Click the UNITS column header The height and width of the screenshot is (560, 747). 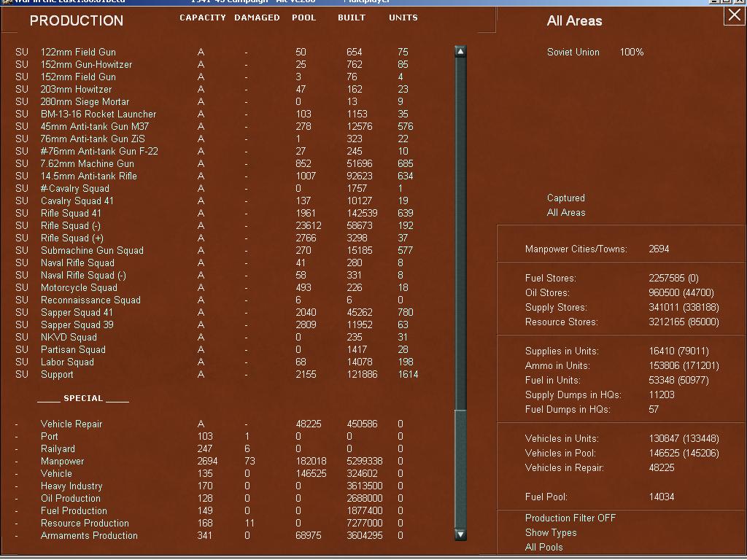point(403,17)
